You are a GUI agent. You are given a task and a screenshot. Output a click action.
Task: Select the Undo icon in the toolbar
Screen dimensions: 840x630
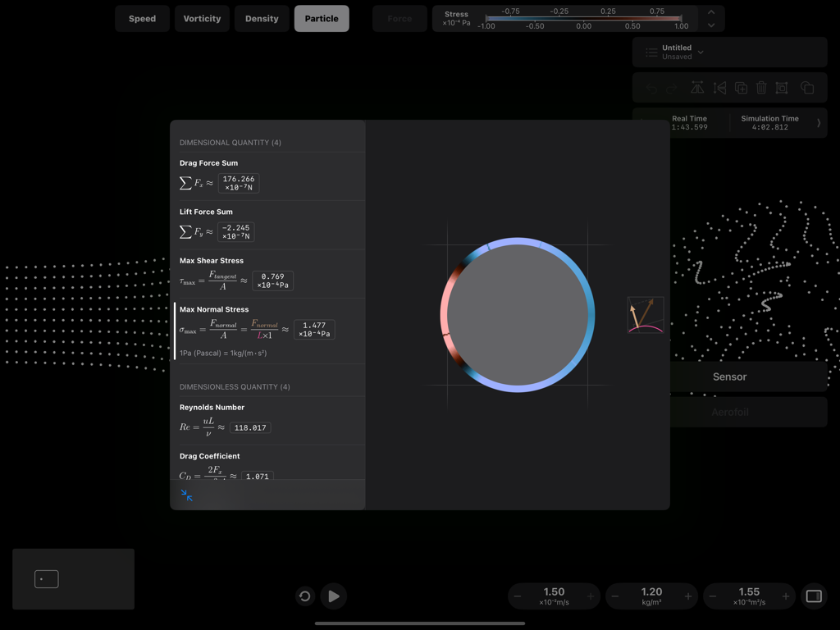pos(652,88)
